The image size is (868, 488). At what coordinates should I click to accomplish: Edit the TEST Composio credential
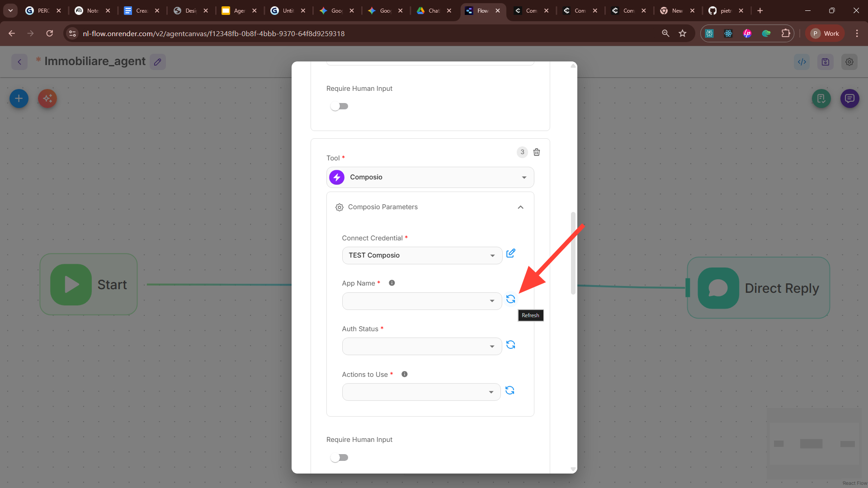click(510, 253)
